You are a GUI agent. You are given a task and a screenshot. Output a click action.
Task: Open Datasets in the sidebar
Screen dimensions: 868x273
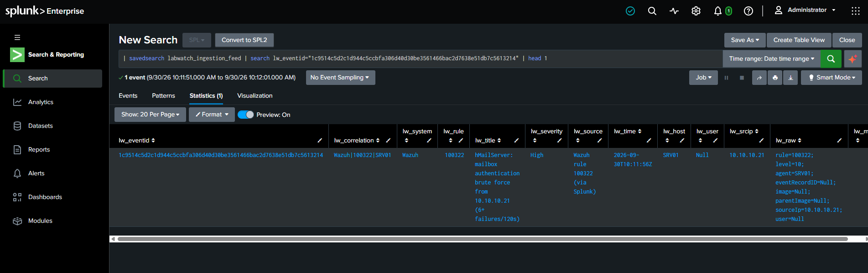[52, 126]
